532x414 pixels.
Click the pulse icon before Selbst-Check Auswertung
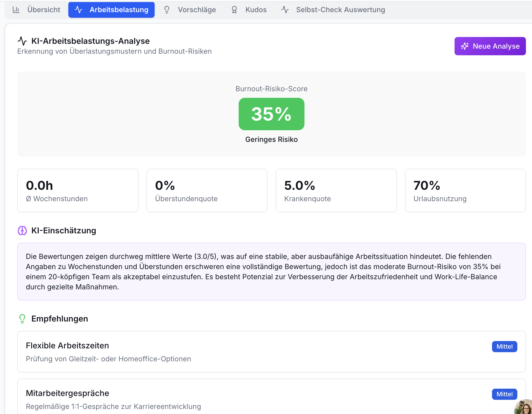click(285, 10)
